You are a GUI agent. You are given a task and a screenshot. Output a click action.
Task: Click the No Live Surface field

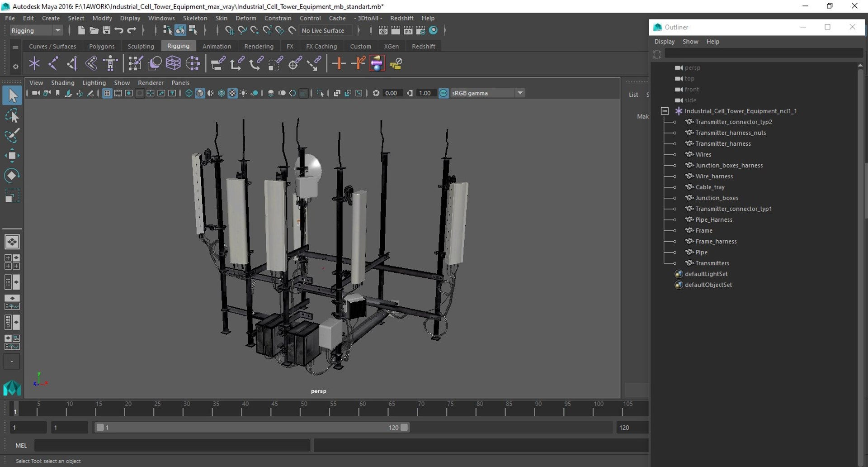tap(326, 30)
